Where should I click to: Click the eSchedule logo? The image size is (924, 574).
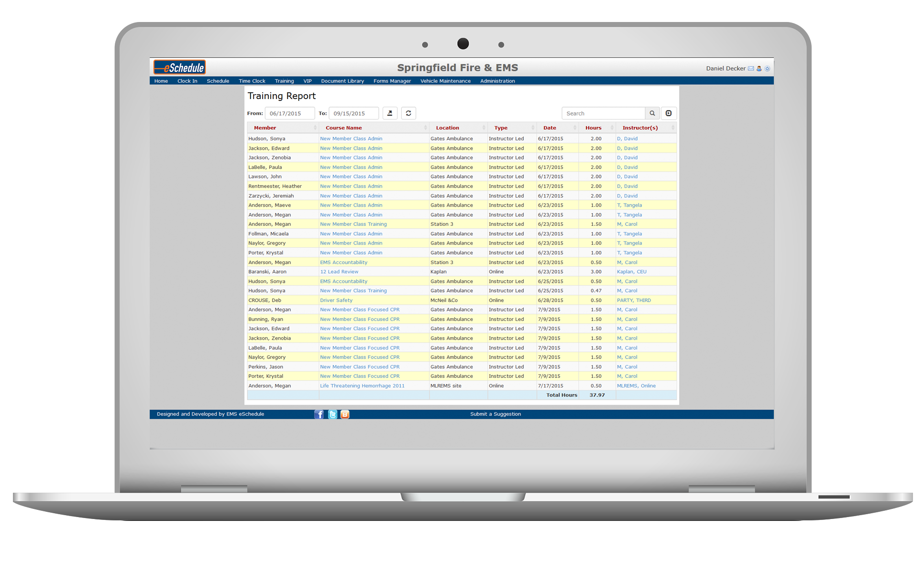tap(179, 67)
